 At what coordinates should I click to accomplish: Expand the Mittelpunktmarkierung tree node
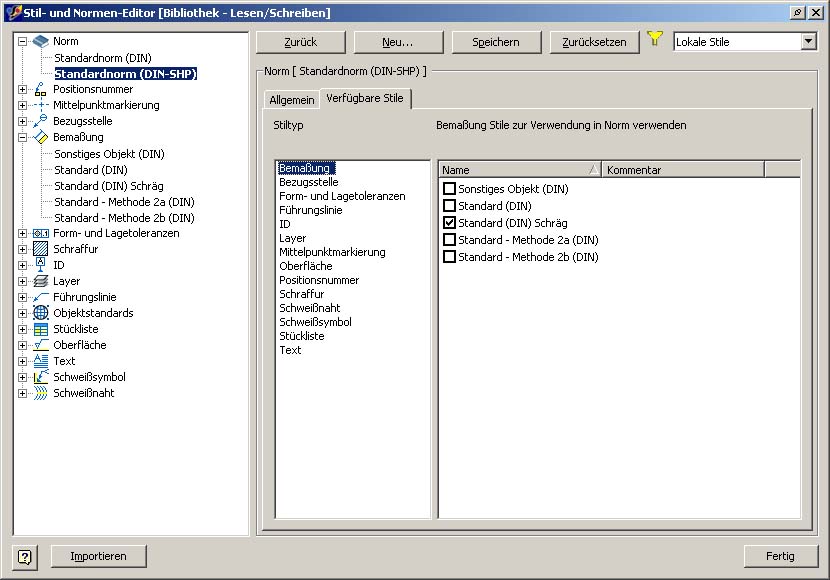[x=22, y=105]
